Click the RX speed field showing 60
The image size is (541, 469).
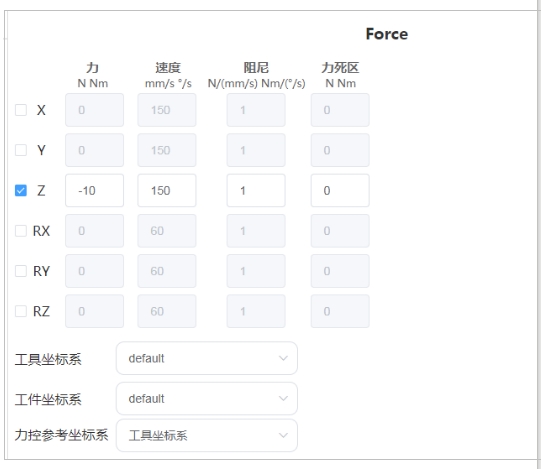[x=167, y=231]
